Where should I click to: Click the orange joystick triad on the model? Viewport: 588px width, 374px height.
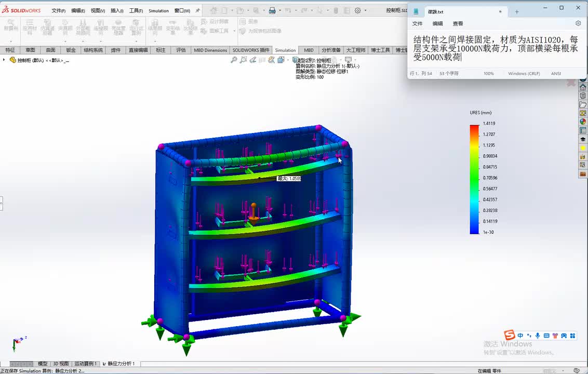pos(253,214)
